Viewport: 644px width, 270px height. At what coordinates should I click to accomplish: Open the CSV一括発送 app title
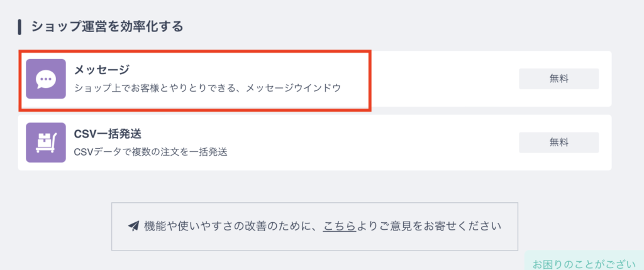108,134
